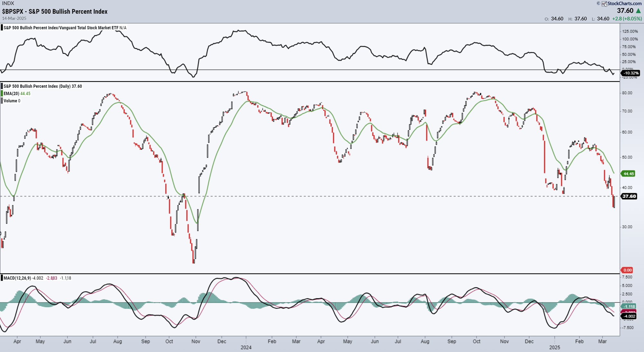Click the 70.00 price axis label
The image size is (644, 352).
pos(627,111)
